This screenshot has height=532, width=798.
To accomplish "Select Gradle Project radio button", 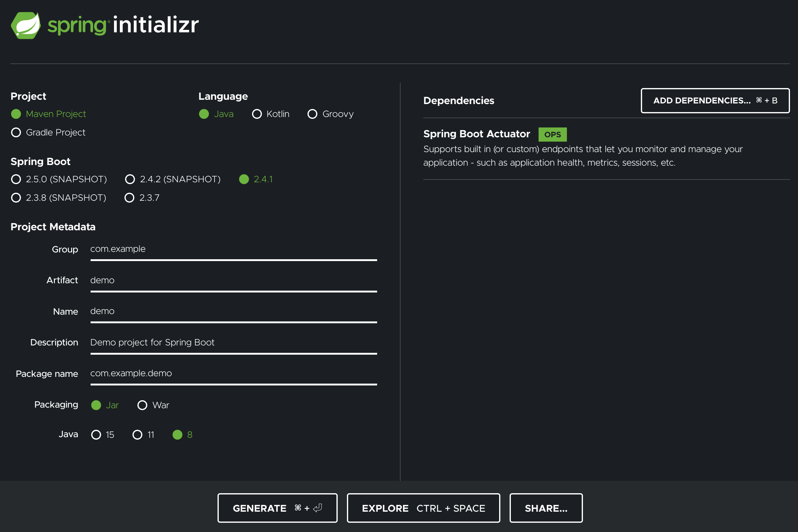I will 16,132.
